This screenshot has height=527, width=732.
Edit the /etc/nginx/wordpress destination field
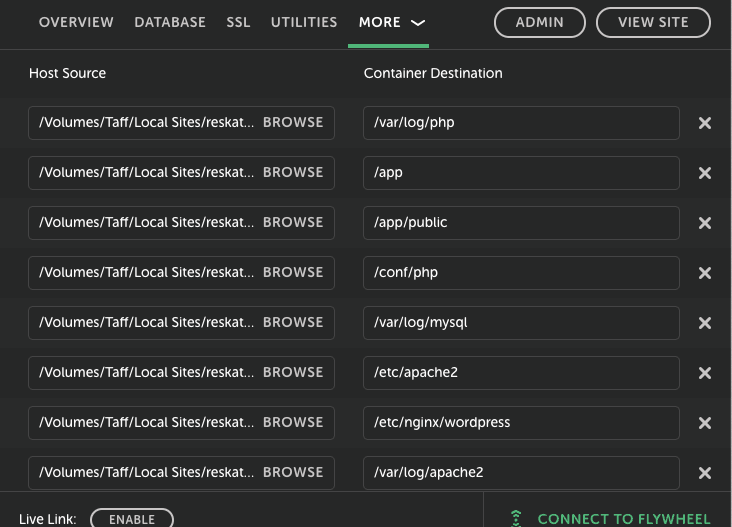pyautogui.click(x=520, y=422)
